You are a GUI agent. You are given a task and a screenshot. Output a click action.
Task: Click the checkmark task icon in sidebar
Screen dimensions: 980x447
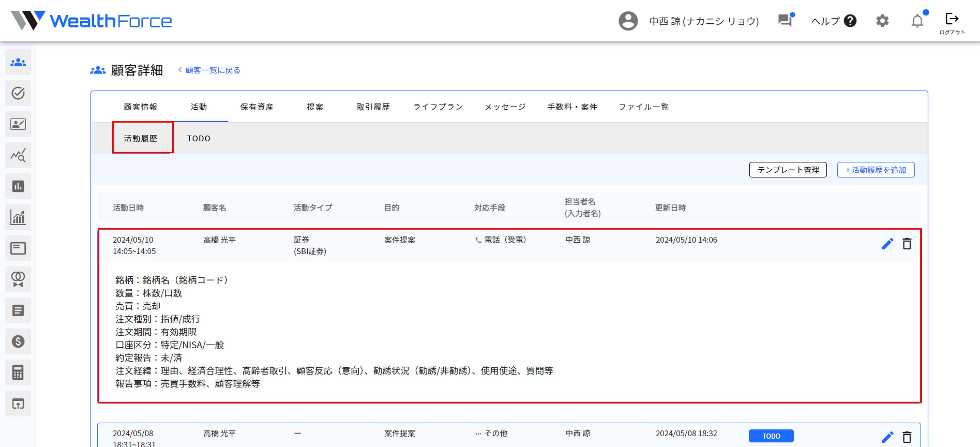coord(18,93)
